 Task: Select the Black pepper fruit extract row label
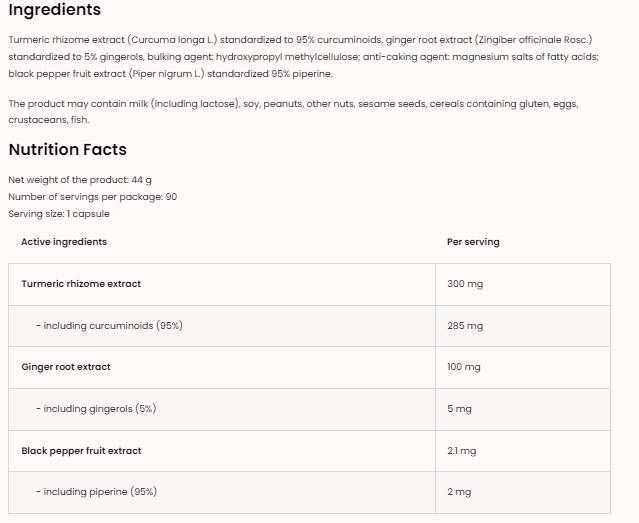[x=81, y=451]
